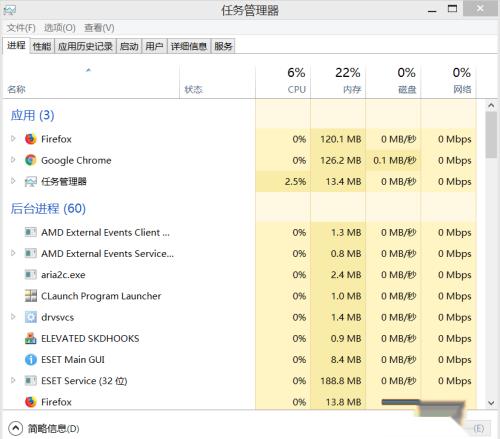Switch to the 用户 tab
This screenshot has height=439, width=500.
[x=154, y=46]
